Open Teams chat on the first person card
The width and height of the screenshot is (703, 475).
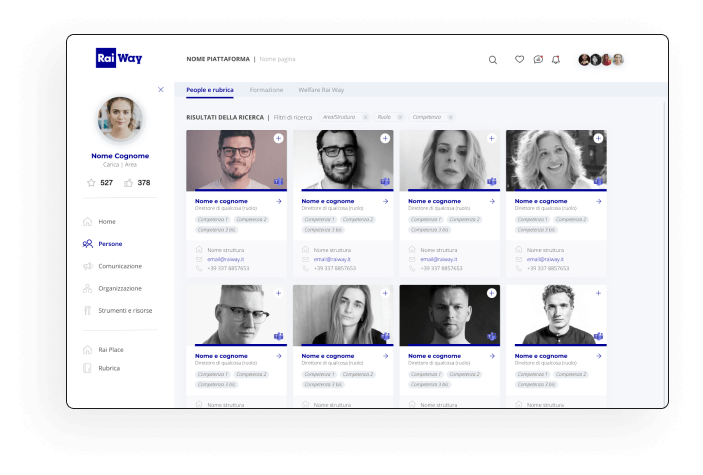(278, 181)
